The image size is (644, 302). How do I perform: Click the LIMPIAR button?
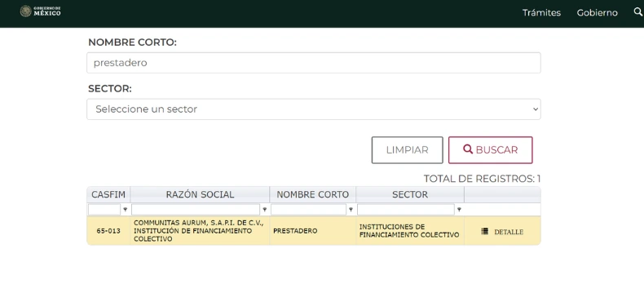[407, 150]
